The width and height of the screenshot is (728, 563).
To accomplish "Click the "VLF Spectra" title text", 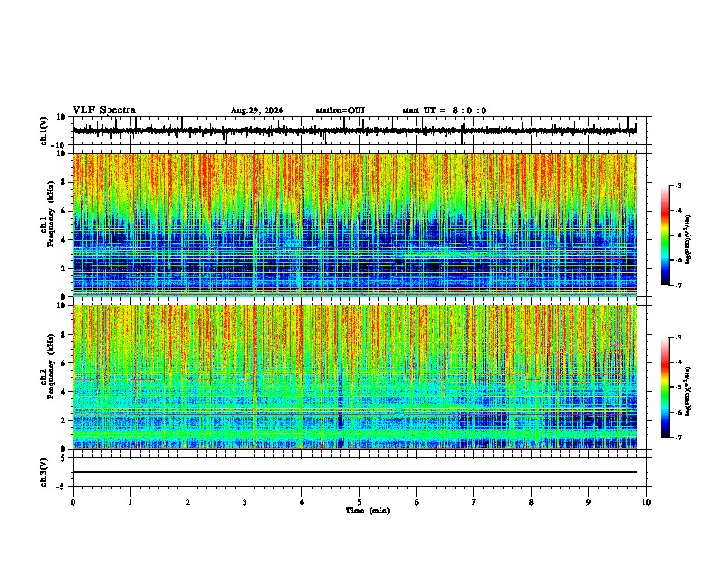I will pos(104,110).
